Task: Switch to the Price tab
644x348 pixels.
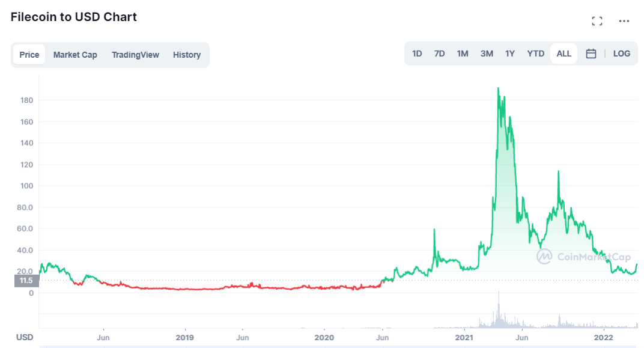Action: coord(29,55)
